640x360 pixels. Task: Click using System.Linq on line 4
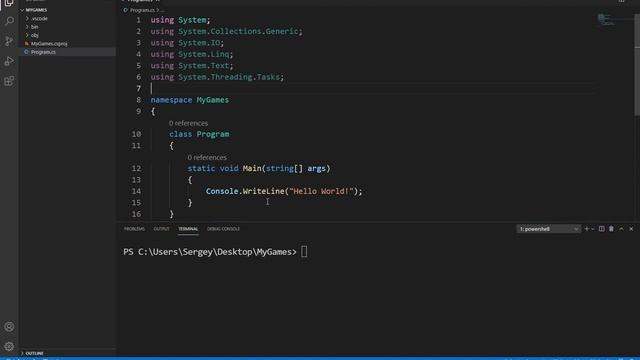pyautogui.click(x=192, y=54)
